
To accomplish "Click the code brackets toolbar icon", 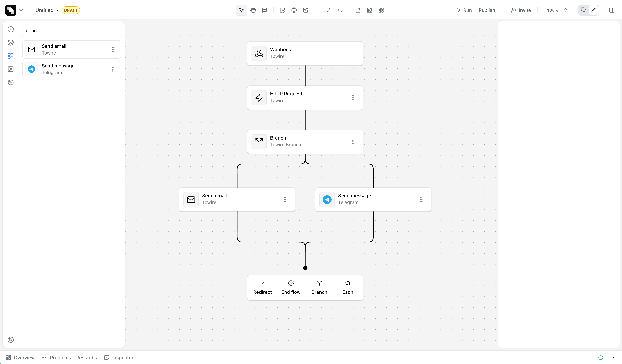I will [x=340, y=10].
